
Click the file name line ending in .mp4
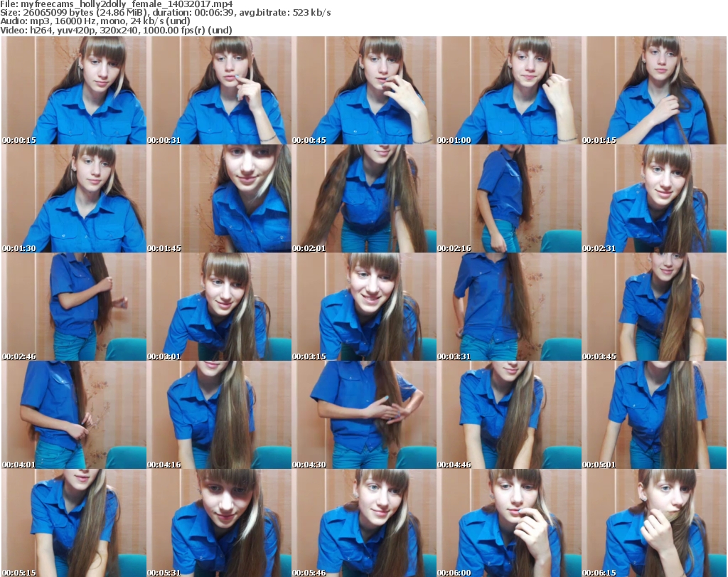point(117,4)
